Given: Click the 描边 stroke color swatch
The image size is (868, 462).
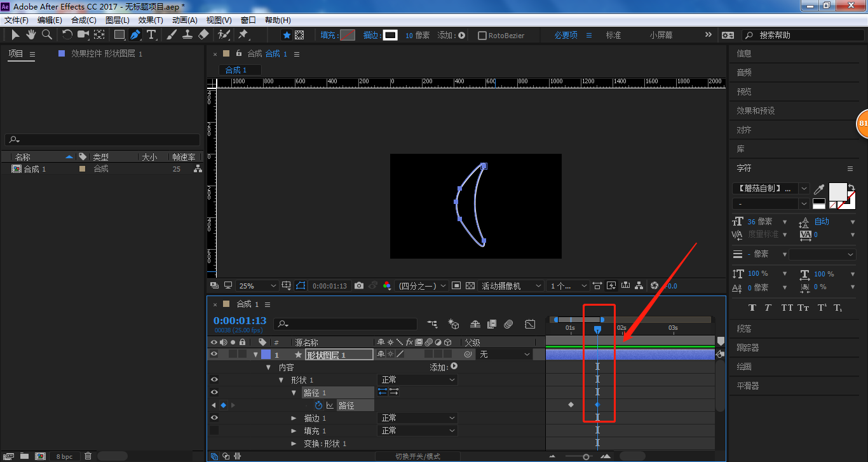Looking at the screenshot, I should click(390, 36).
